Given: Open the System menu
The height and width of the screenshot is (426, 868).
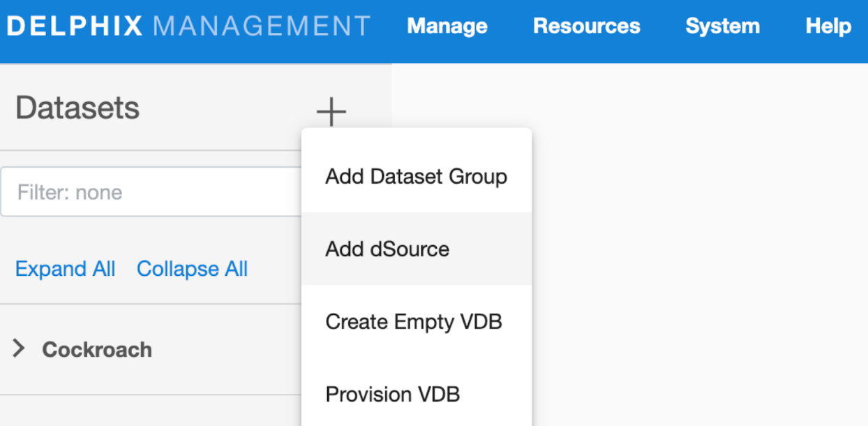Looking at the screenshot, I should pyautogui.click(x=722, y=26).
